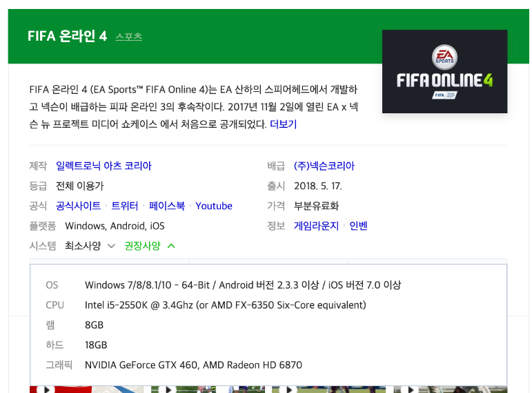Click the up chevron beside 권장사양

tap(171, 246)
